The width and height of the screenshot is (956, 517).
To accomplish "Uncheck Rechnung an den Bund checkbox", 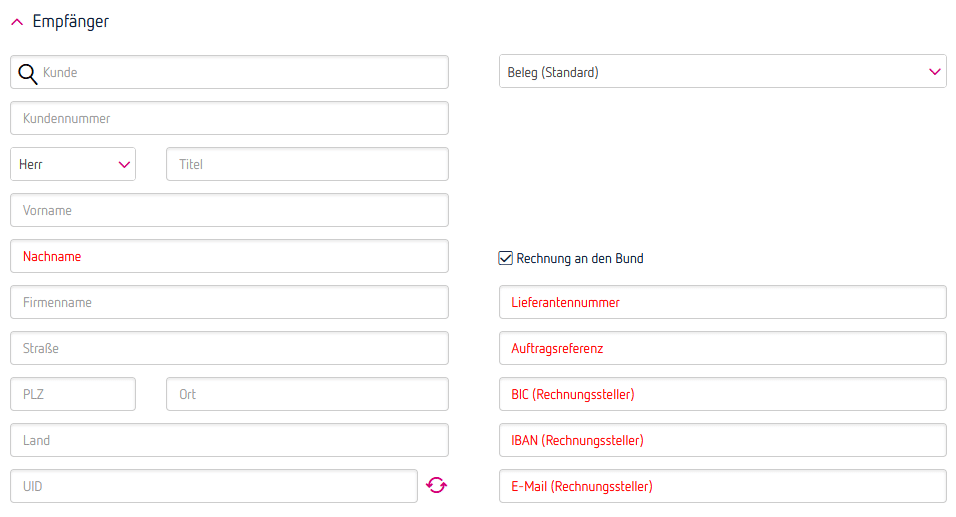I will [506, 258].
